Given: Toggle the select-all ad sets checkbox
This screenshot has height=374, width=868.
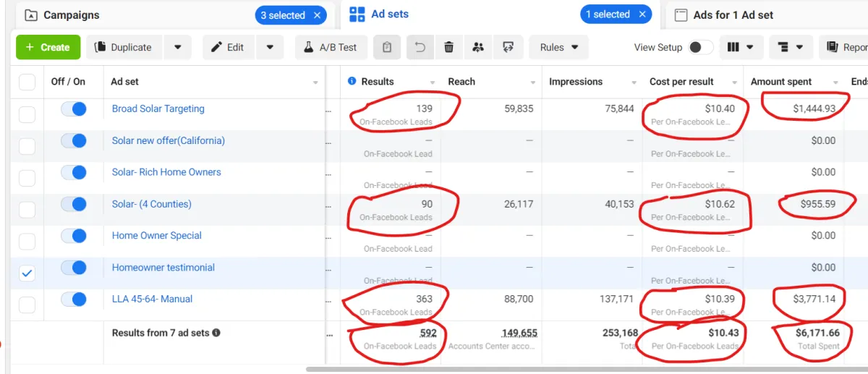Looking at the screenshot, I should [x=27, y=82].
